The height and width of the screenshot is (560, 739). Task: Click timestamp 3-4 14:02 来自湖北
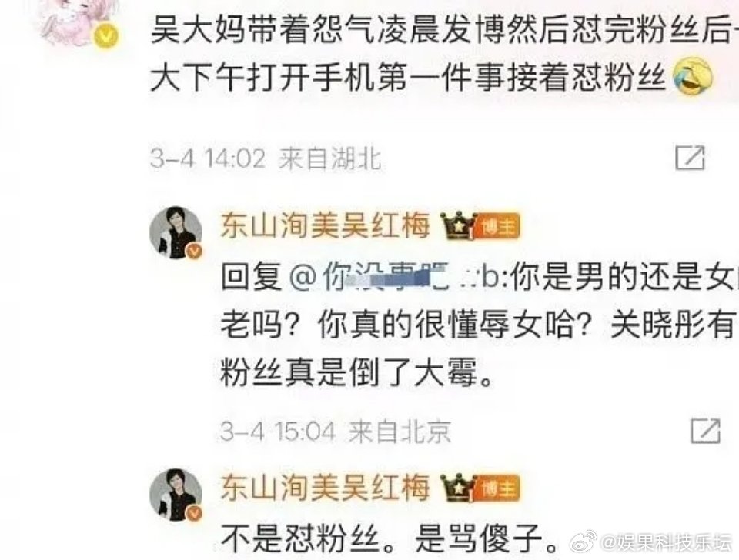pyautogui.click(x=266, y=158)
